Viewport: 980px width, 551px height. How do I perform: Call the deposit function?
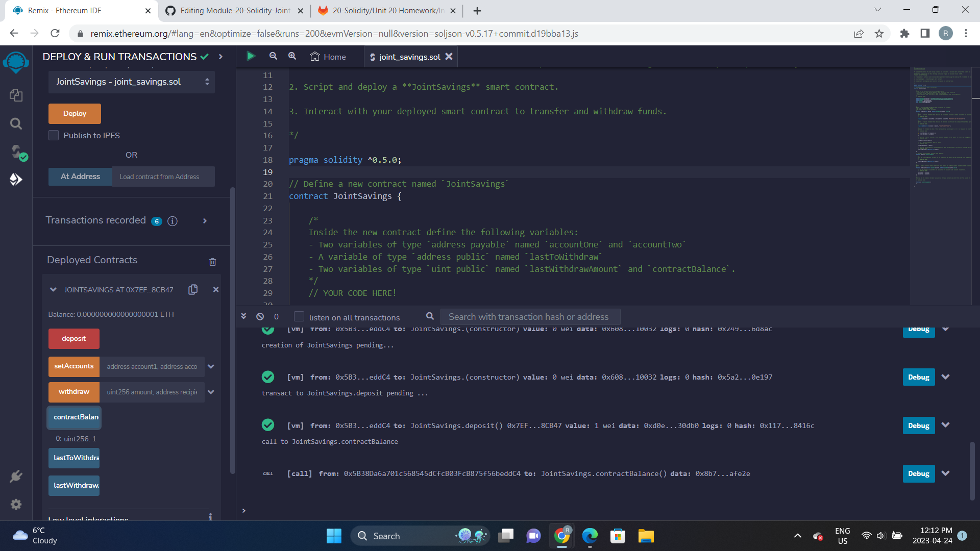pos(73,338)
